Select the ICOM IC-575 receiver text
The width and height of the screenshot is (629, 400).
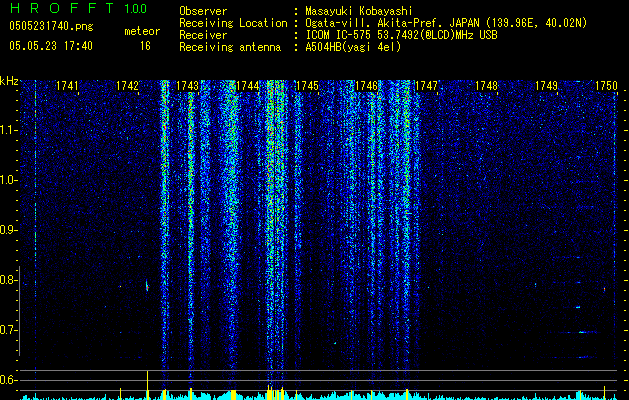coord(401,35)
